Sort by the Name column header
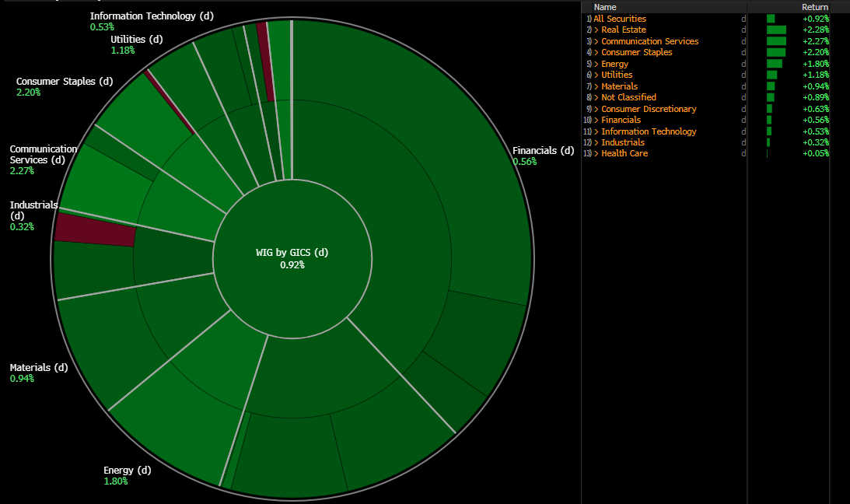 click(604, 7)
